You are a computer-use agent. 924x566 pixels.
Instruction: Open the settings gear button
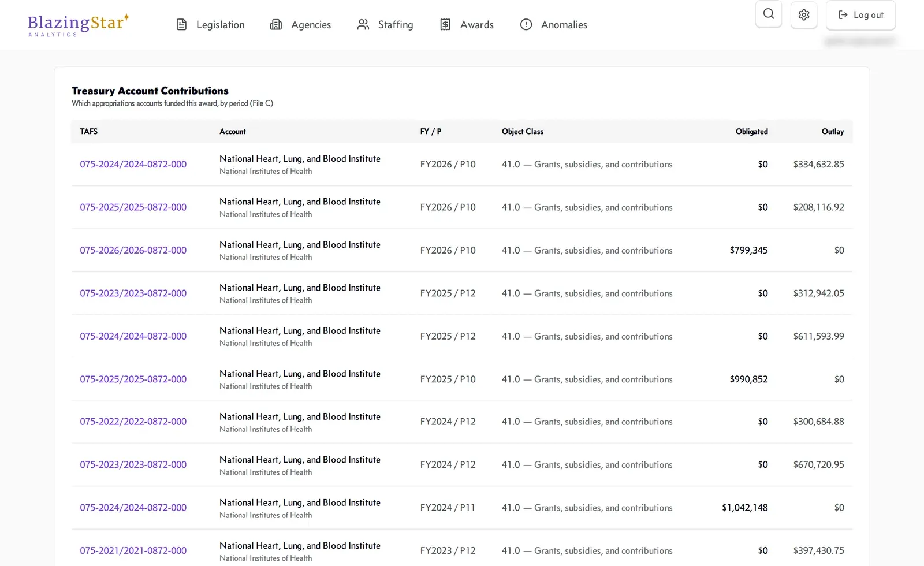point(804,14)
